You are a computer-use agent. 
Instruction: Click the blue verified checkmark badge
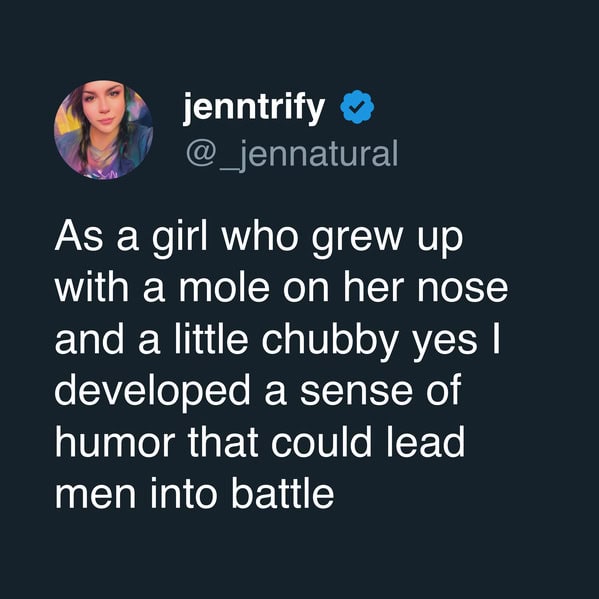coord(357,107)
